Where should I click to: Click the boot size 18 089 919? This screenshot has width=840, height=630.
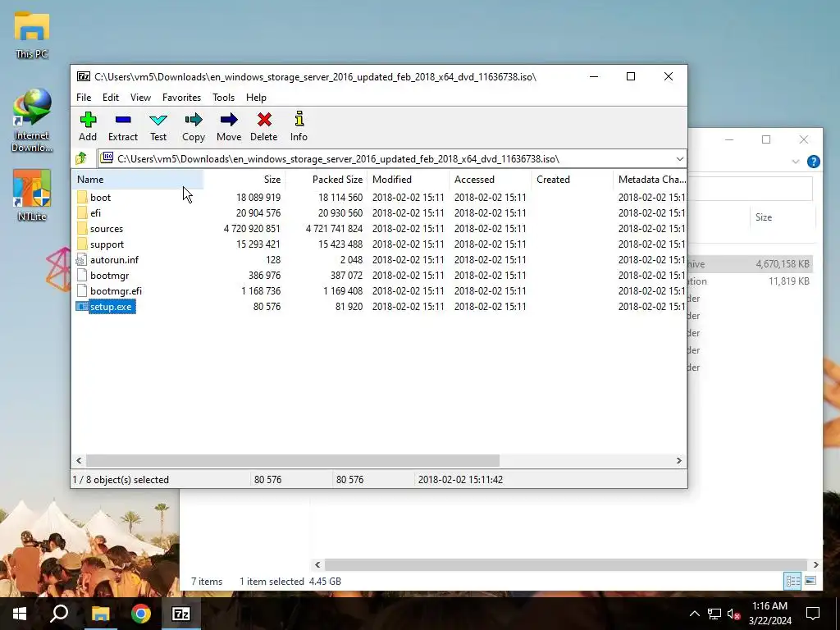pos(258,198)
